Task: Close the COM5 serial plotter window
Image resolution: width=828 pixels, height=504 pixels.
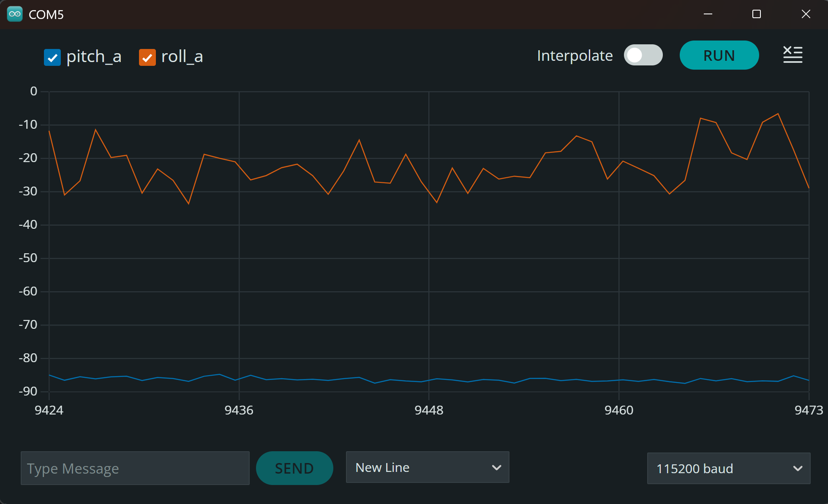Action: [806, 14]
